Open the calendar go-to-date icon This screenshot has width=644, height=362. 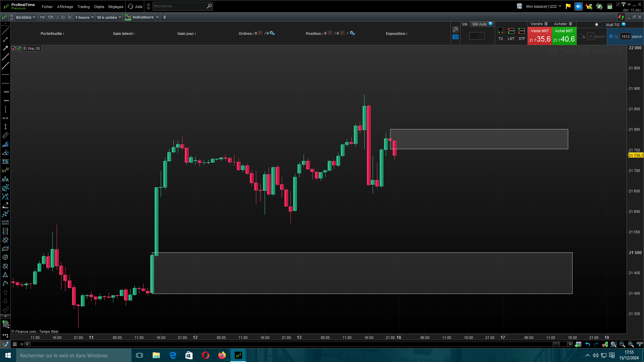[x=578, y=344]
